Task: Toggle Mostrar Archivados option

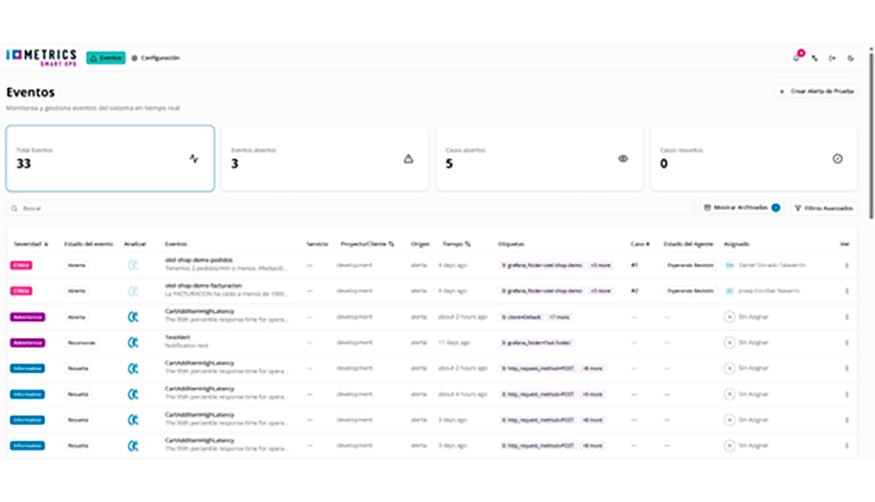Action: tap(741, 208)
